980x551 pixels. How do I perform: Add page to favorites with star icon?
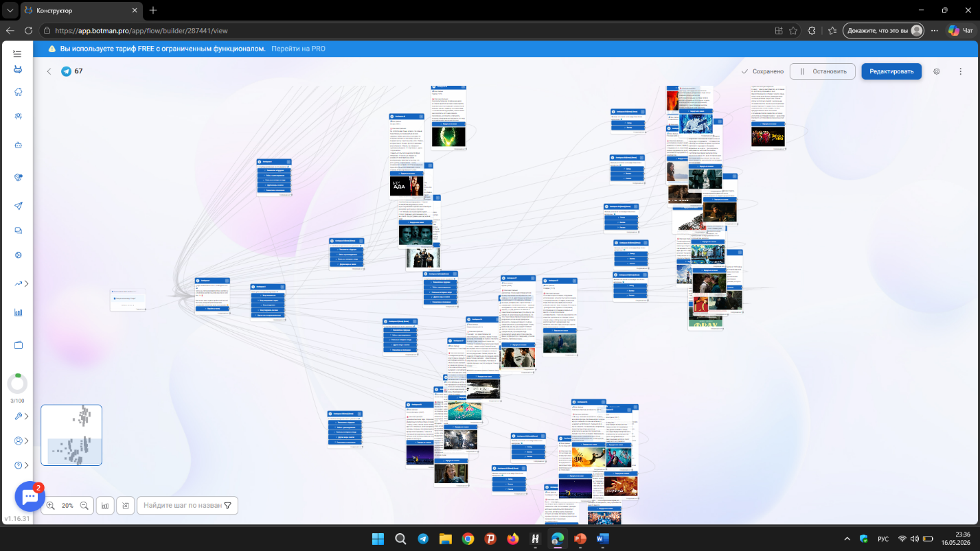click(x=793, y=30)
